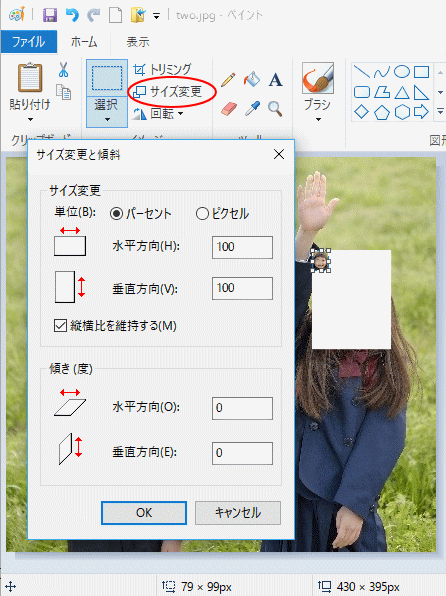Choose the rectangle shape
The image size is (446, 596).
click(x=421, y=71)
